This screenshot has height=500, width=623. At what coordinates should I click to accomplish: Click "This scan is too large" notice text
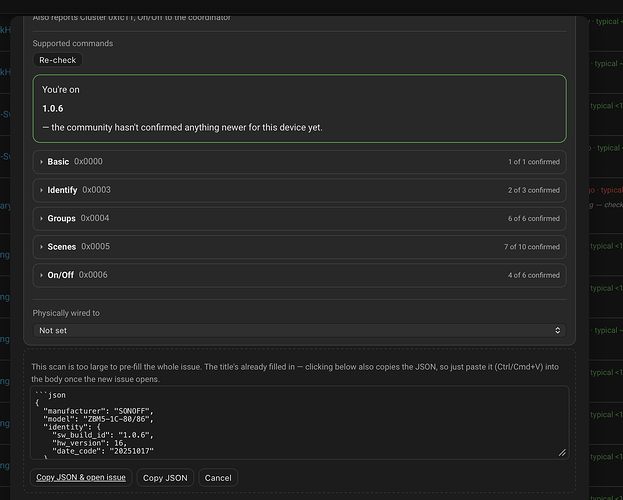[295, 373]
